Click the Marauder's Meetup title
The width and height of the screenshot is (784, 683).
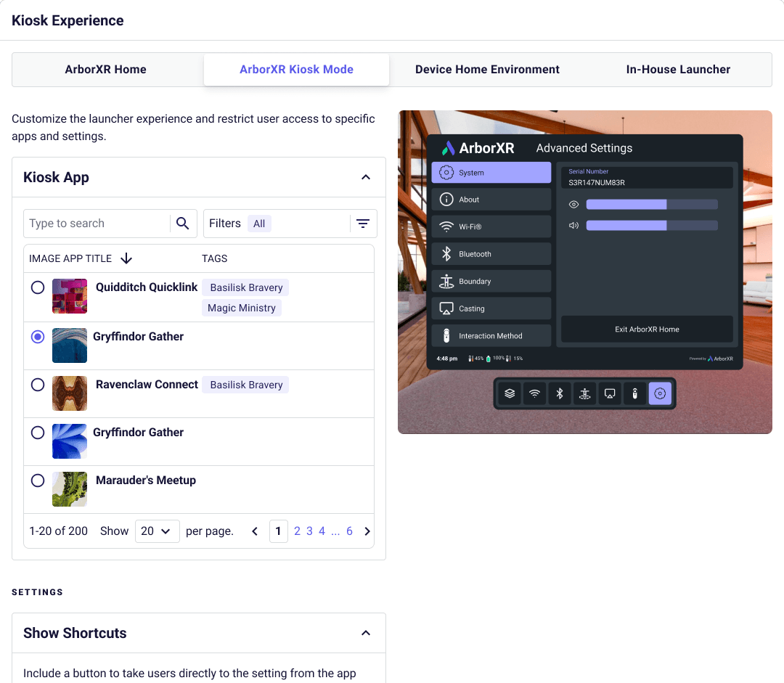tap(146, 480)
